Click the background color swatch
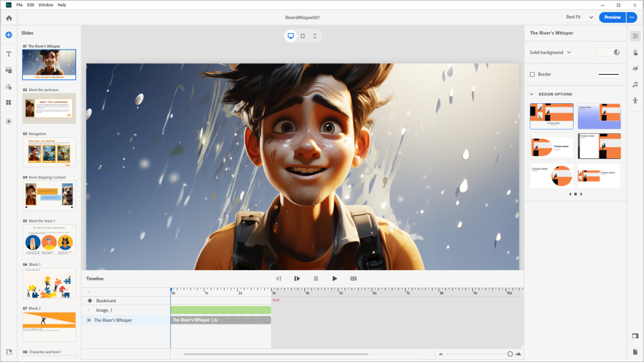This screenshot has height=362, width=644. 604,52
